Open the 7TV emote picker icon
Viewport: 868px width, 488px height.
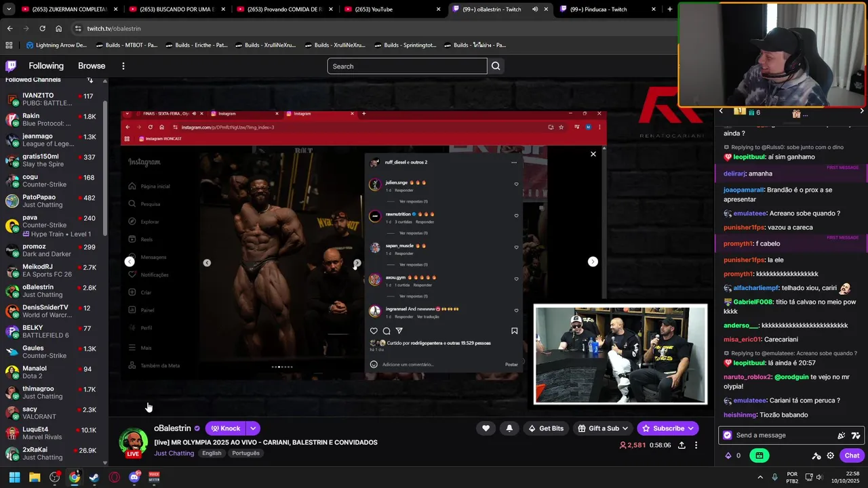856,435
